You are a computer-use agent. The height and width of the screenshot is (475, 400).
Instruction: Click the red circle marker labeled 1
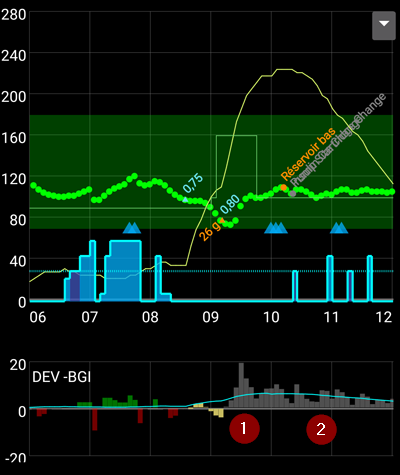point(244,429)
